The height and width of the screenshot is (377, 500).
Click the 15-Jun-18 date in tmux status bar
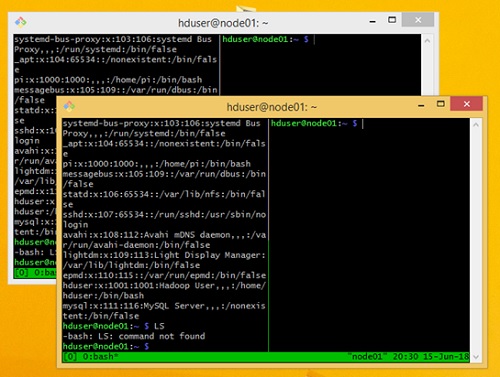pos(446,357)
